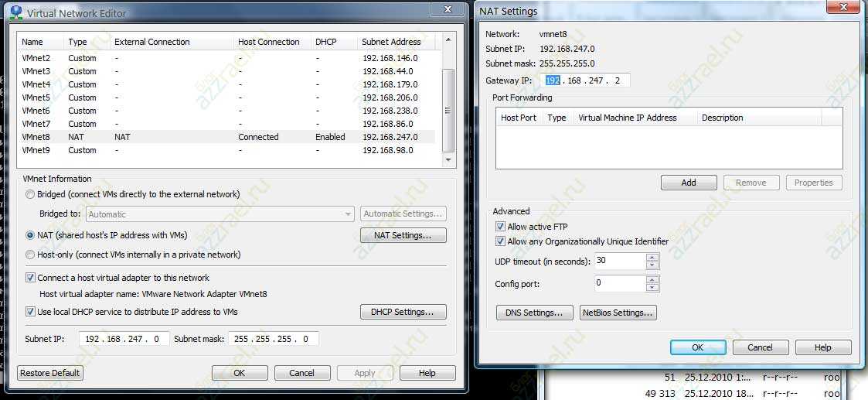The height and width of the screenshot is (400, 868).
Task: Click Host Connection column header
Action: point(272,42)
